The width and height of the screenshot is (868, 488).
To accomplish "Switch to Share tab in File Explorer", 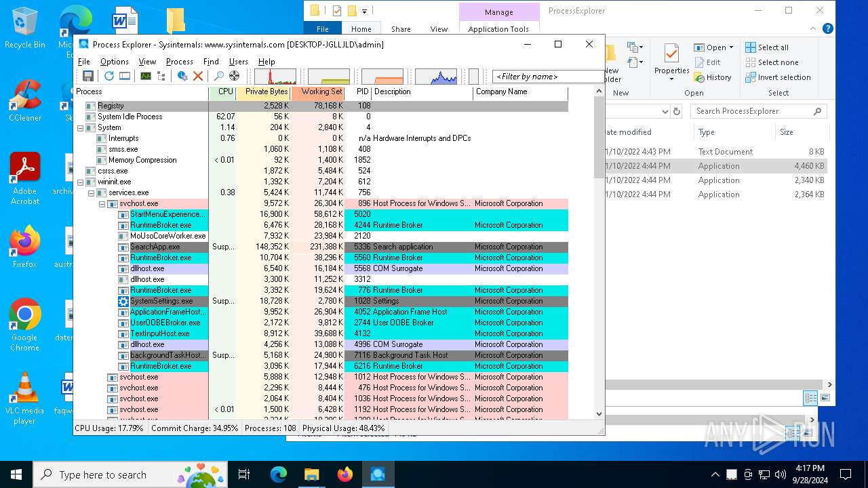I will pyautogui.click(x=401, y=29).
